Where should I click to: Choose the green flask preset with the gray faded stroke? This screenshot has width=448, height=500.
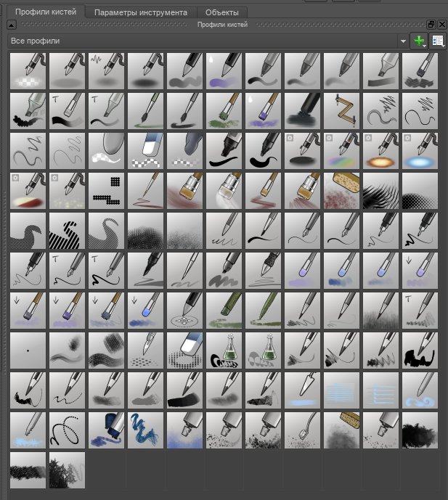pos(264,351)
